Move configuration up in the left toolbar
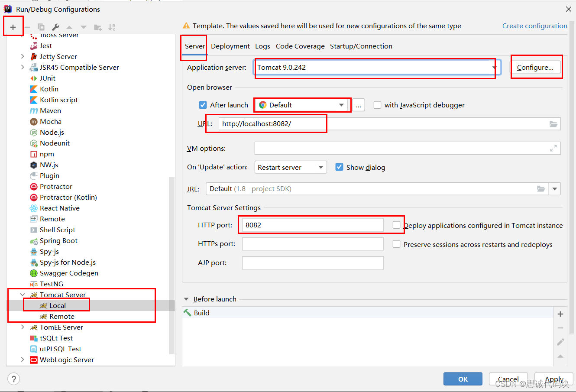Viewport: 576px width, 392px height. 69,27
